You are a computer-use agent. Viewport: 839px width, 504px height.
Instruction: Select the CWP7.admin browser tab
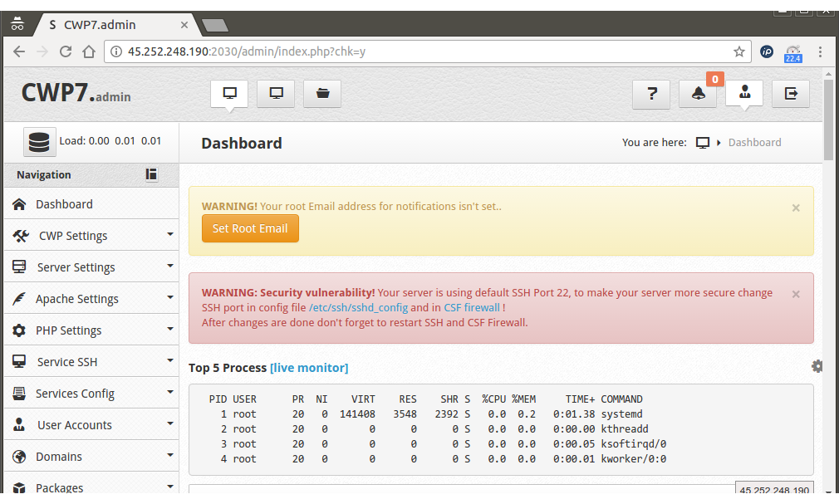pyautogui.click(x=116, y=25)
